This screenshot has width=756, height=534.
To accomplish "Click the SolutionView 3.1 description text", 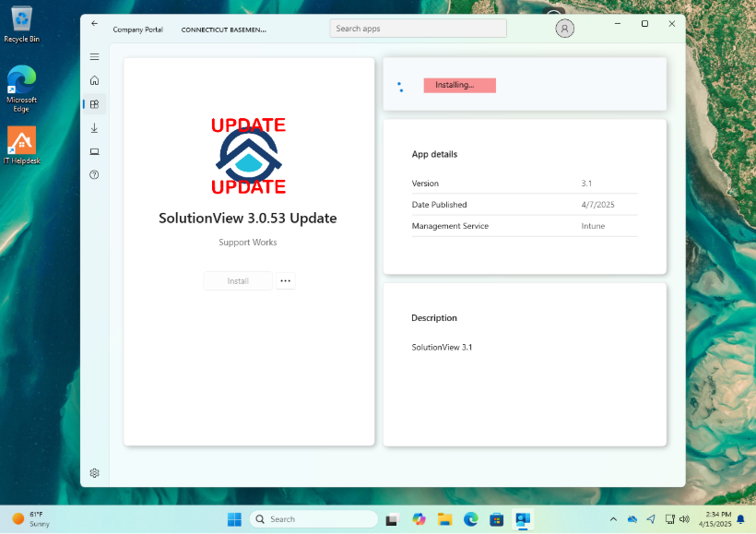I will pyautogui.click(x=442, y=348).
